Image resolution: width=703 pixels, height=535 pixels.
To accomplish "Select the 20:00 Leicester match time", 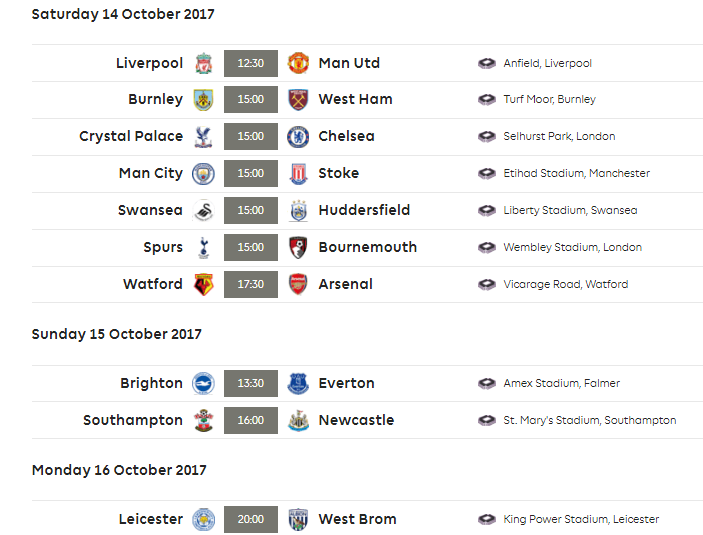I will pos(251,519).
